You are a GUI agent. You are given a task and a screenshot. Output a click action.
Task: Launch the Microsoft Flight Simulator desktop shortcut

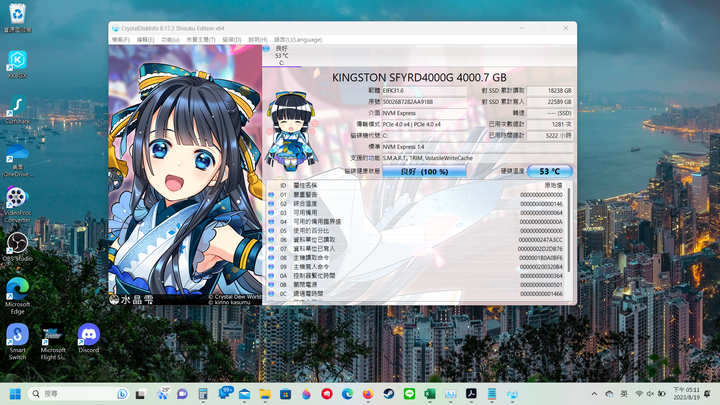point(53,342)
